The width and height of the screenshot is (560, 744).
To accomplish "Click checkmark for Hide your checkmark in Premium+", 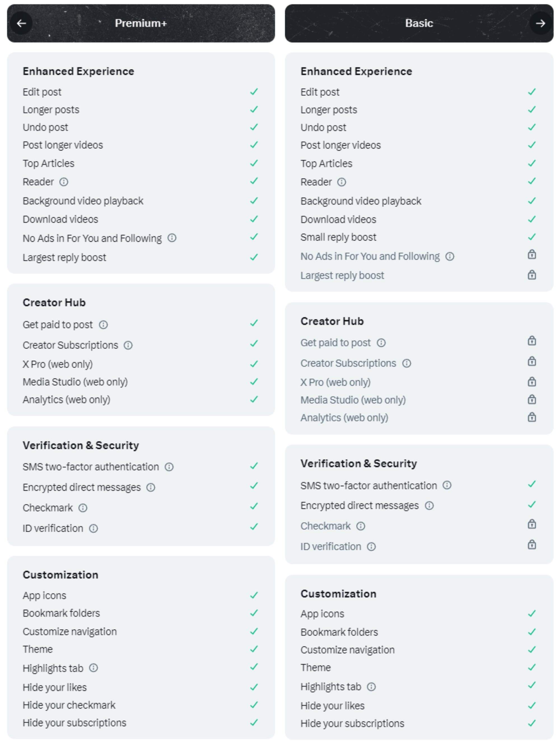I will pos(254,705).
